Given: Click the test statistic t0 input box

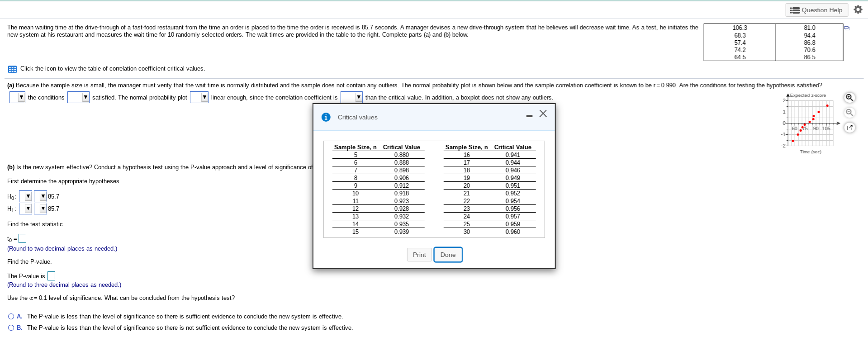Looking at the screenshot, I should click(x=22, y=238).
